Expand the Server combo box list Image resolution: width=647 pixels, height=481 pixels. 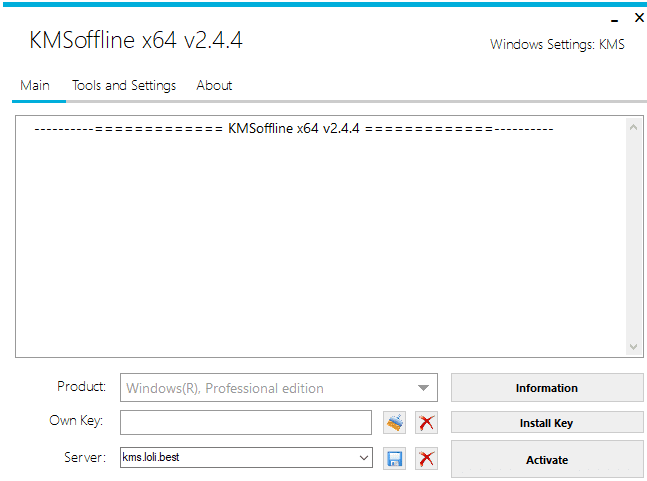364,457
